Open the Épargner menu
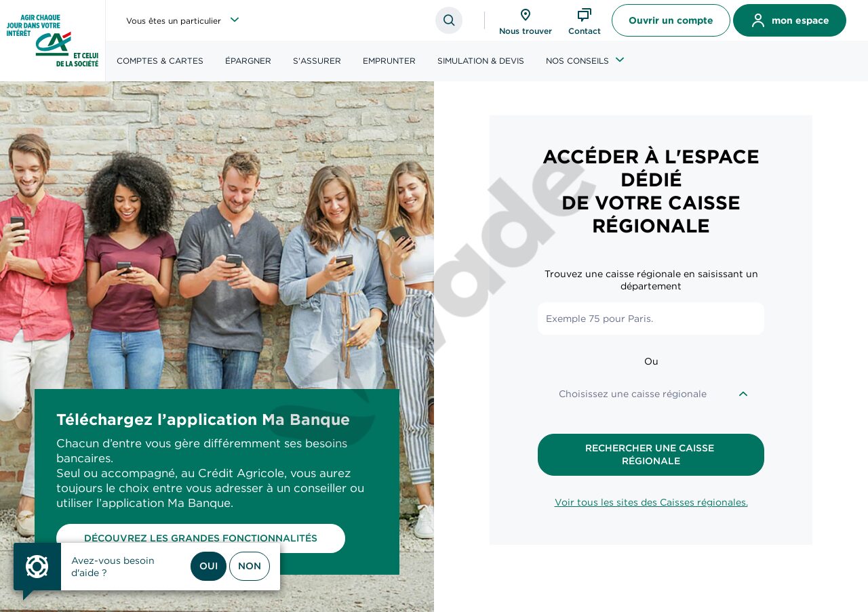Screen dimensions: 868x612 click(x=248, y=61)
